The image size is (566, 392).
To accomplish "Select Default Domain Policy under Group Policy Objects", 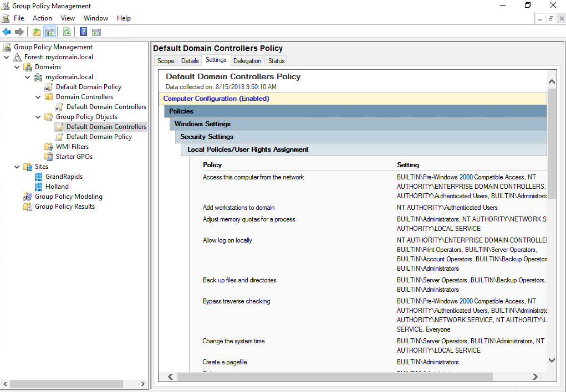I will 99,137.
